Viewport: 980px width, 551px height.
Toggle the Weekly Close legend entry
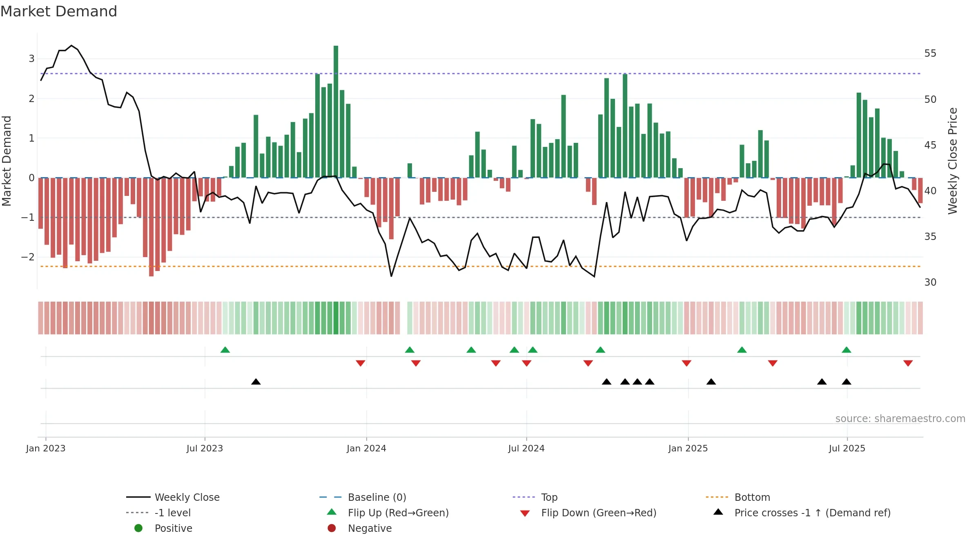[173, 497]
